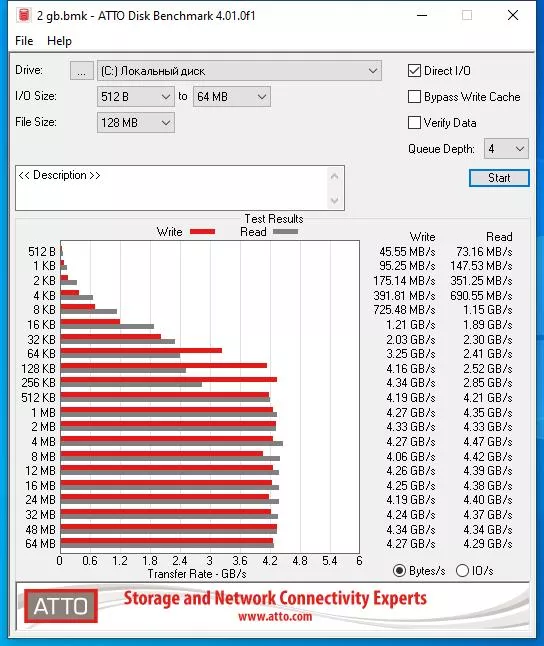This screenshot has height=646, width=544.
Task: Click the ATTO app icon in title bar
Action: pyautogui.click(x=24, y=15)
